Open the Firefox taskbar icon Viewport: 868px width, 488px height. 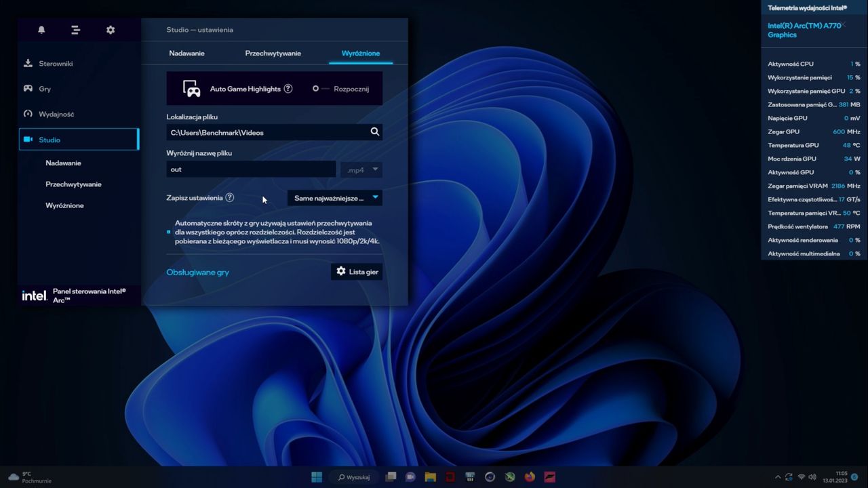tap(530, 476)
